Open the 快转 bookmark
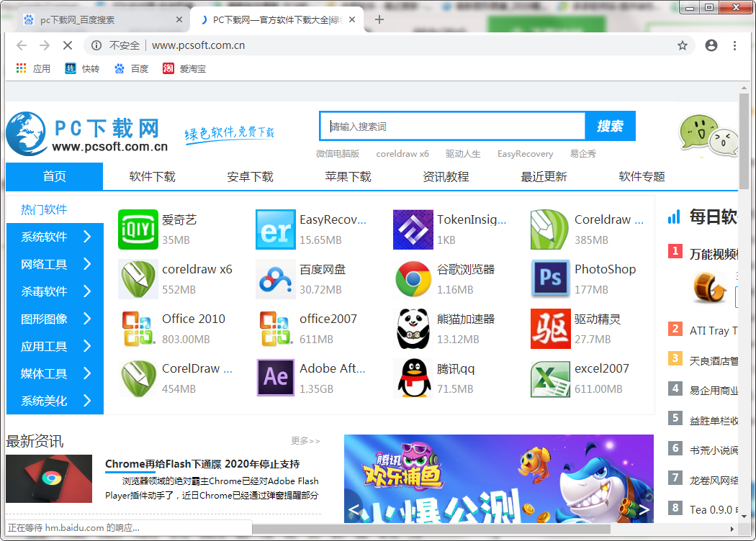 82,68
